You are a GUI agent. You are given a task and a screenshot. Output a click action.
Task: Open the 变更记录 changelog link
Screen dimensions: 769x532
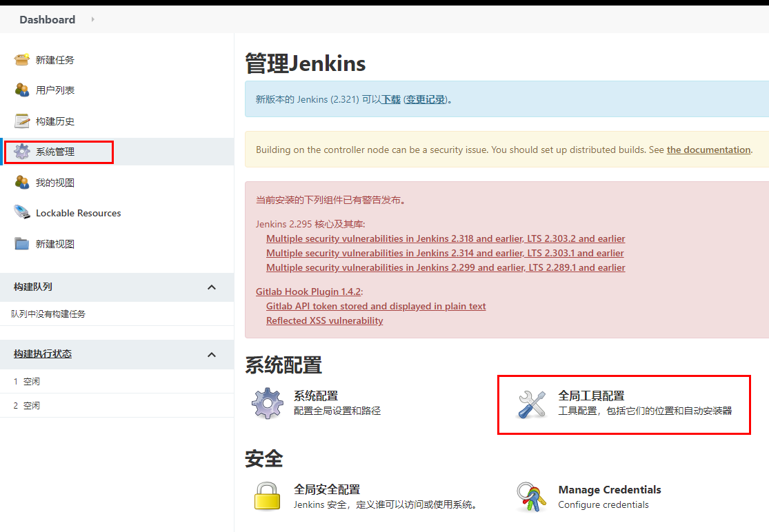[x=425, y=99]
